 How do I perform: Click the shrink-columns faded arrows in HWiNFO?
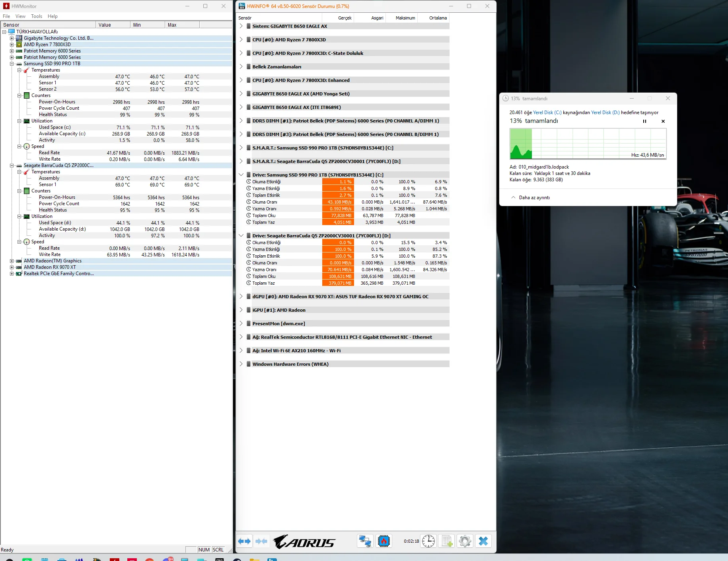point(261,541)
